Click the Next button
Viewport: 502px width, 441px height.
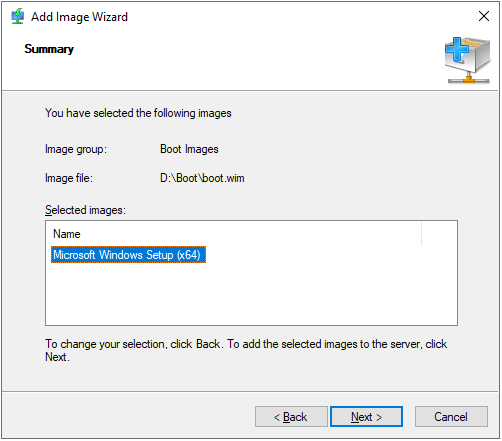click(x=367, y=417)
